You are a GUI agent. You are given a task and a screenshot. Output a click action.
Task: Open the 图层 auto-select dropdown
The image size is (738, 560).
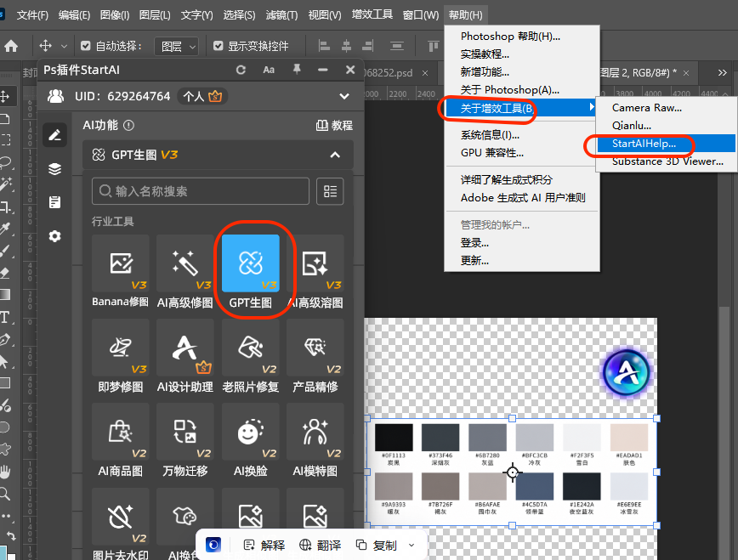pos(177,46)
